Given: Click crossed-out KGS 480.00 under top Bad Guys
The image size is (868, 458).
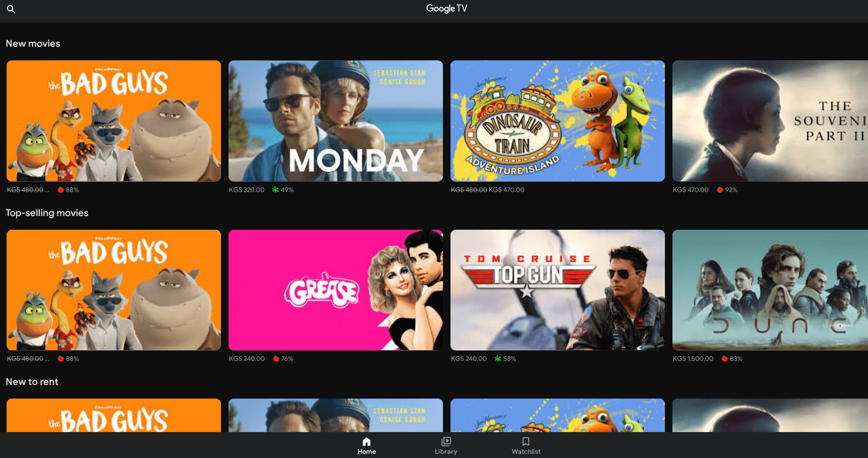Looking at the screenshot, I should coord(25,190).
